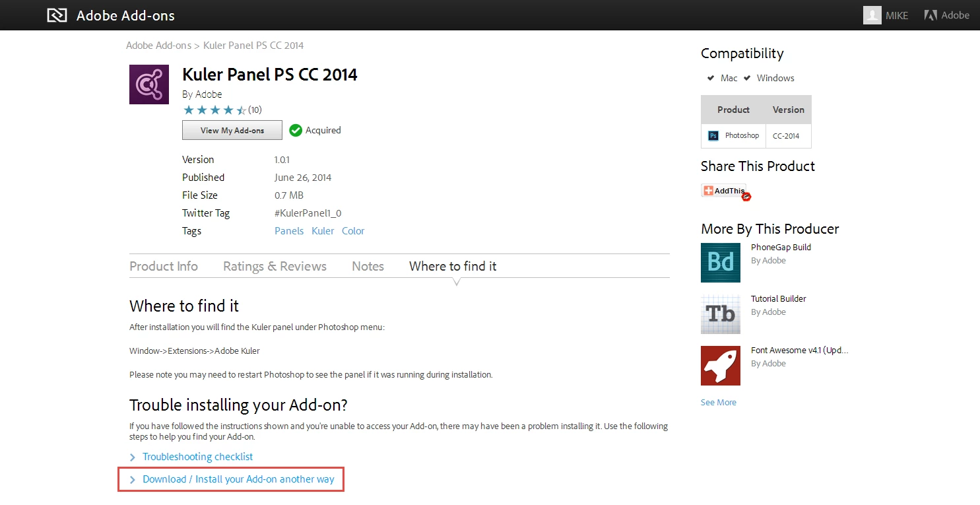
Task: Click the Window->Extensions->Adobe Kuler text
Action: (x=195, y=351)
